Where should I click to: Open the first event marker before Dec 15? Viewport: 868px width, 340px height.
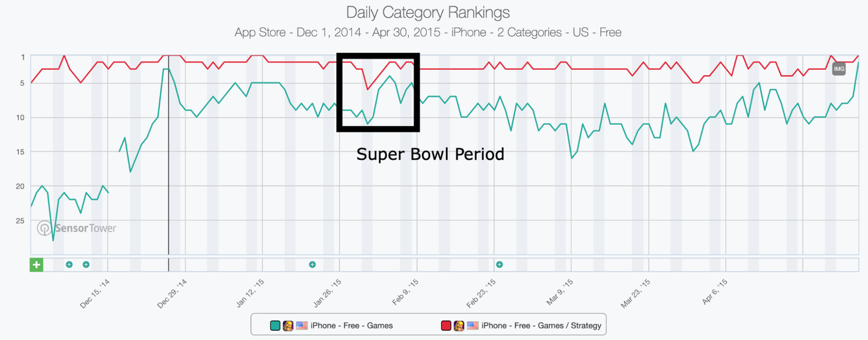pos(69,265)
